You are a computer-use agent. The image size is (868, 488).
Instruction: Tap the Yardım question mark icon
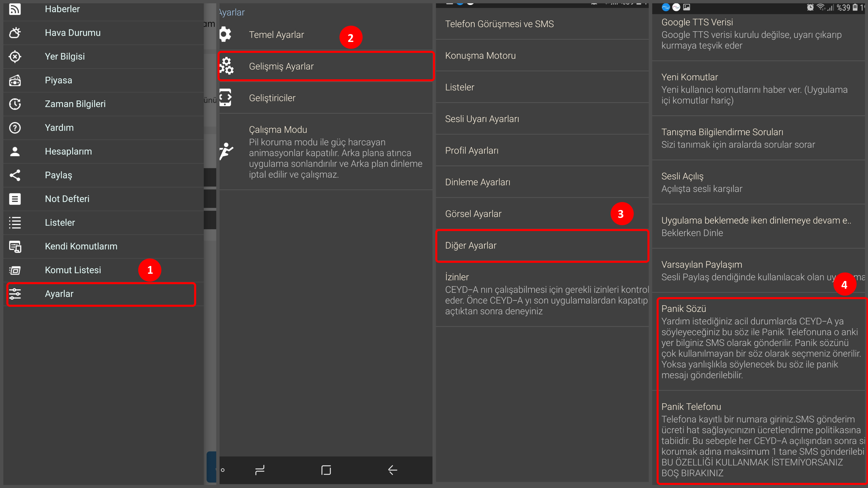[x=15, y=128]
